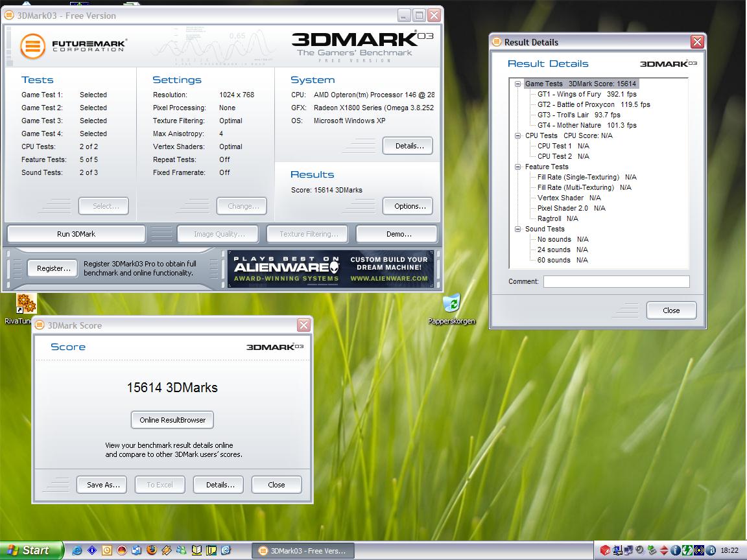Screen dimensions: 747x560
Task: Open Winamp from the quick launch bar
Action: point(166,550)
